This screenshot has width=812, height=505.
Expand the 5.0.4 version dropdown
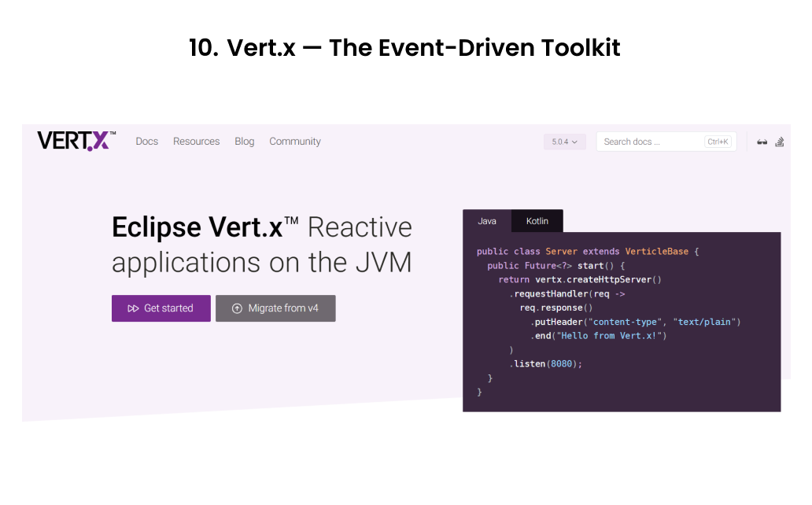564,142
